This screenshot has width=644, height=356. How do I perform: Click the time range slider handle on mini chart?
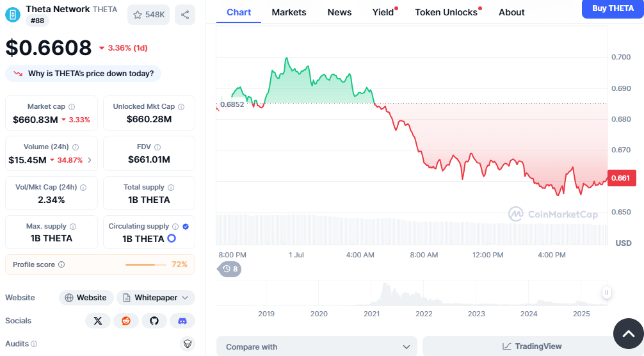point(607,293)
